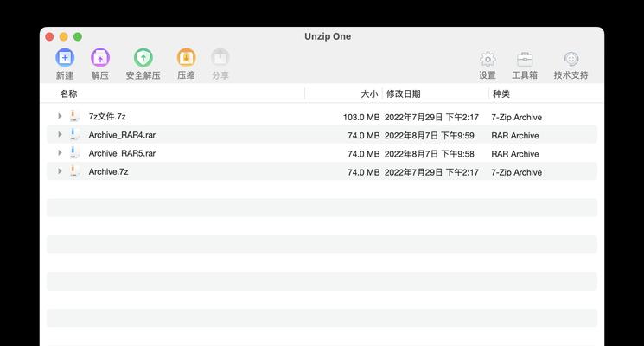The width and height of the screenshot is (644, 346).
Task: Open 技术支持 (Tech Support) icon
Action: click(x=571, y=59)
